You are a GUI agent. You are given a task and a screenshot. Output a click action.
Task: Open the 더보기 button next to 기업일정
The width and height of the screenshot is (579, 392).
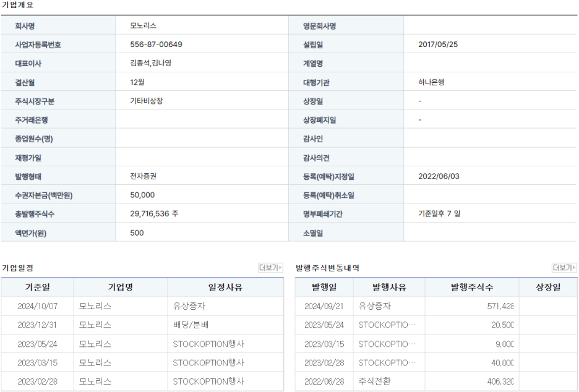[270, 268]
